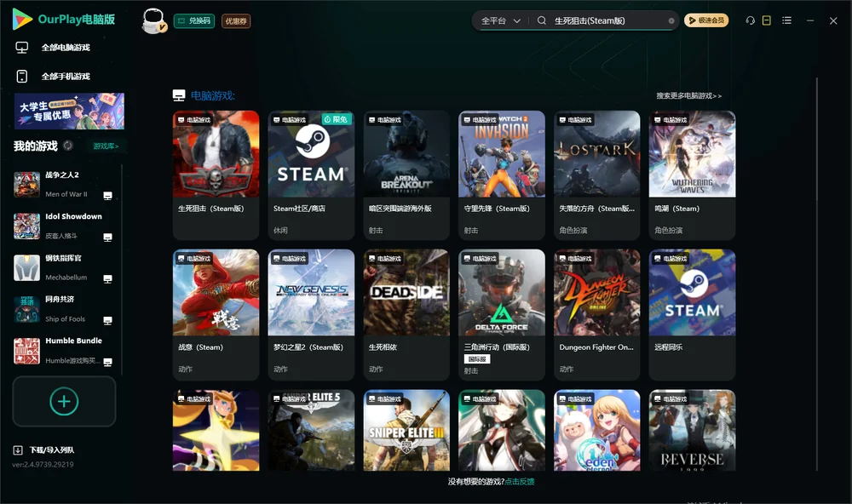
Task: Open the Steam社区/商店 card
Action: [311, 175]
